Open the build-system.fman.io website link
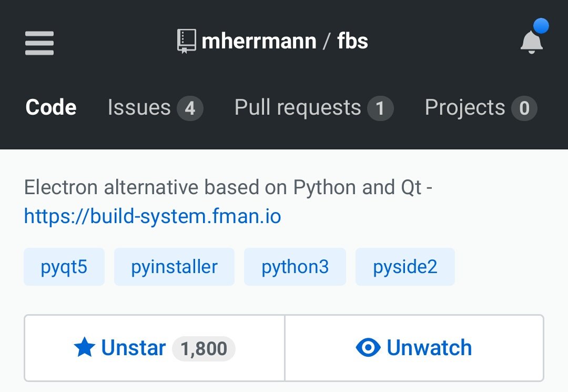The width and height of the screenshot is (568, 392). (153, 216)
